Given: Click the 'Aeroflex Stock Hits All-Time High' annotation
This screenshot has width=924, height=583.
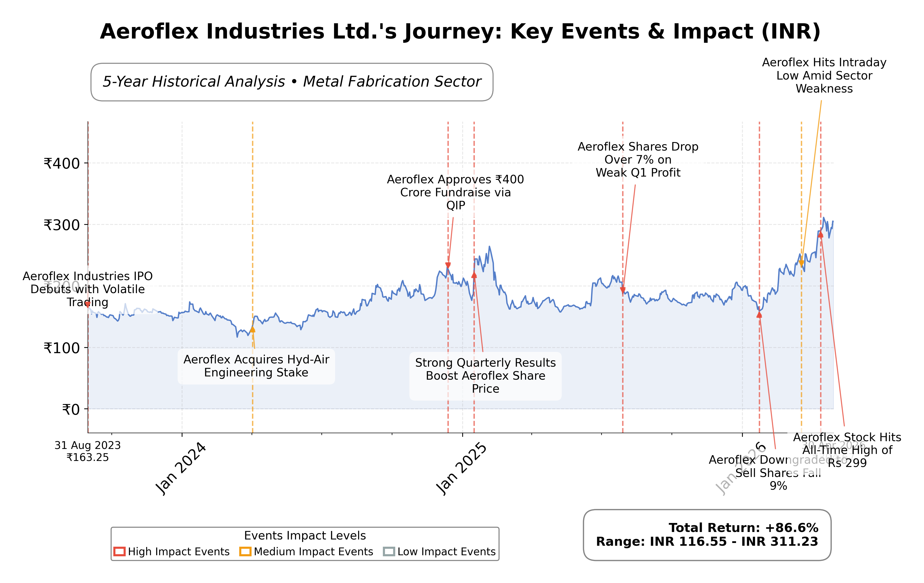Looking at the screenshot, I should tap(847, 450).
